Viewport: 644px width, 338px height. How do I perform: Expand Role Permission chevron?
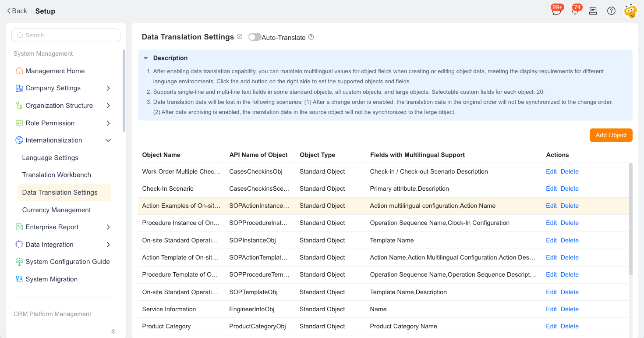(108, 123)
